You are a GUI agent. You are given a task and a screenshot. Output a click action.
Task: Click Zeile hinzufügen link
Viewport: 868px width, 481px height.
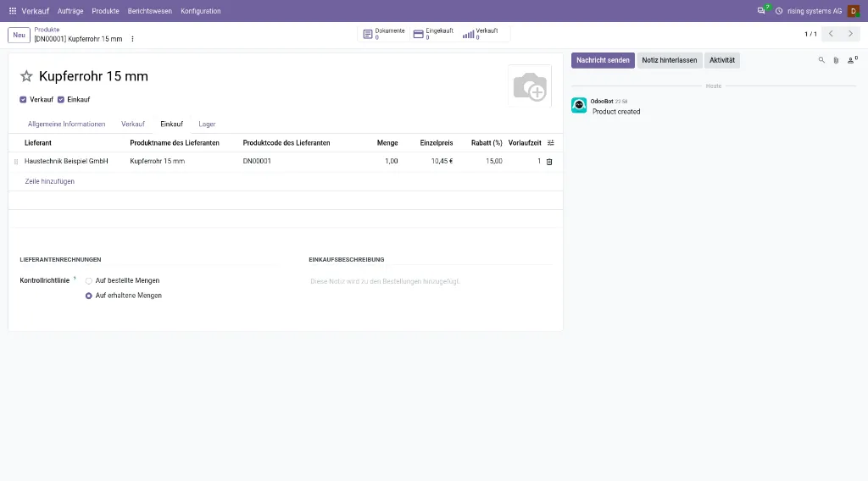(49, 181)
